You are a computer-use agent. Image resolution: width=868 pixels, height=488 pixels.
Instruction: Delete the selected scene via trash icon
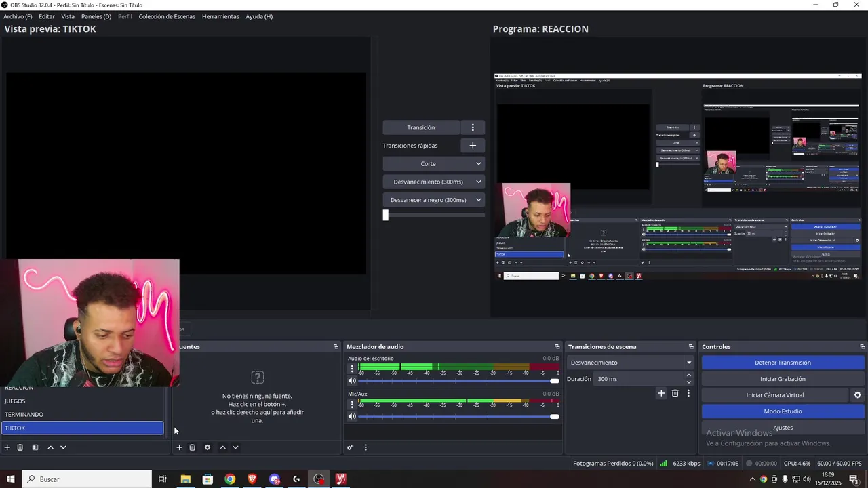tap(20, 447)
